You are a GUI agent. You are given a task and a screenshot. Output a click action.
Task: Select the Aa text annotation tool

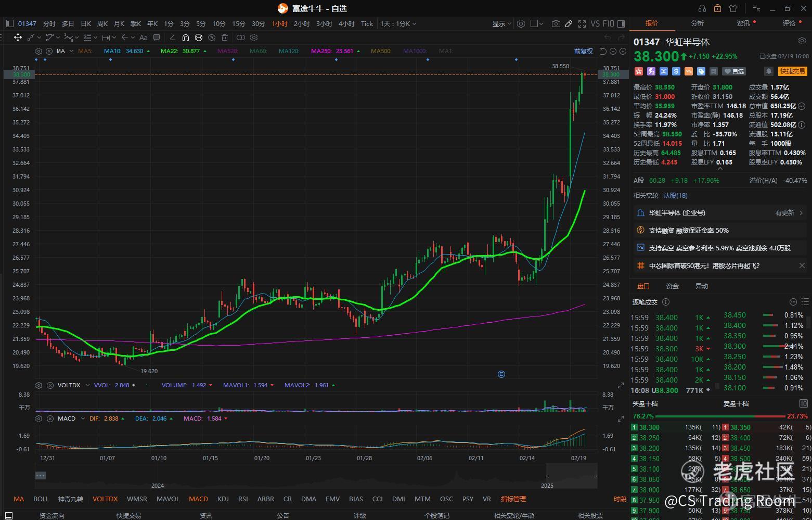143,37
